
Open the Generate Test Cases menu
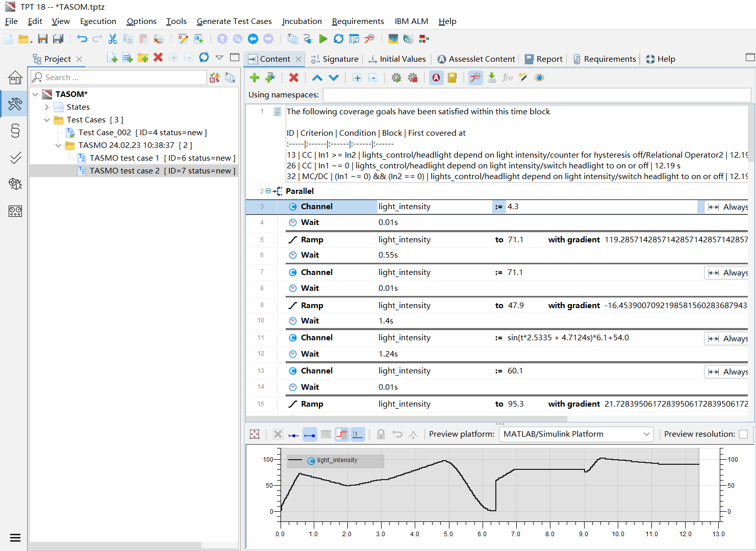click(234, 21)
